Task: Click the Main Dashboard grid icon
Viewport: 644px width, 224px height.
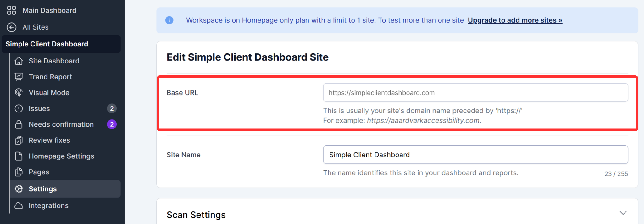Action: tap(11, 10)
